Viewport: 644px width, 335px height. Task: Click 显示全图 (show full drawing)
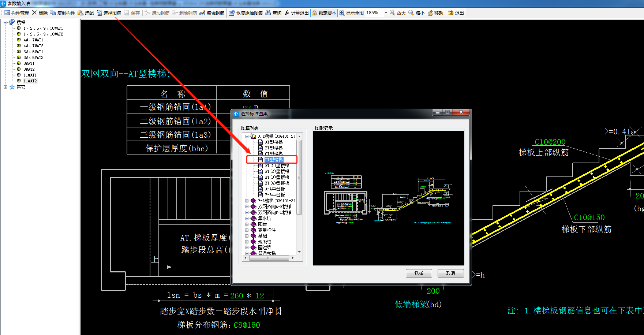[351, 13]
